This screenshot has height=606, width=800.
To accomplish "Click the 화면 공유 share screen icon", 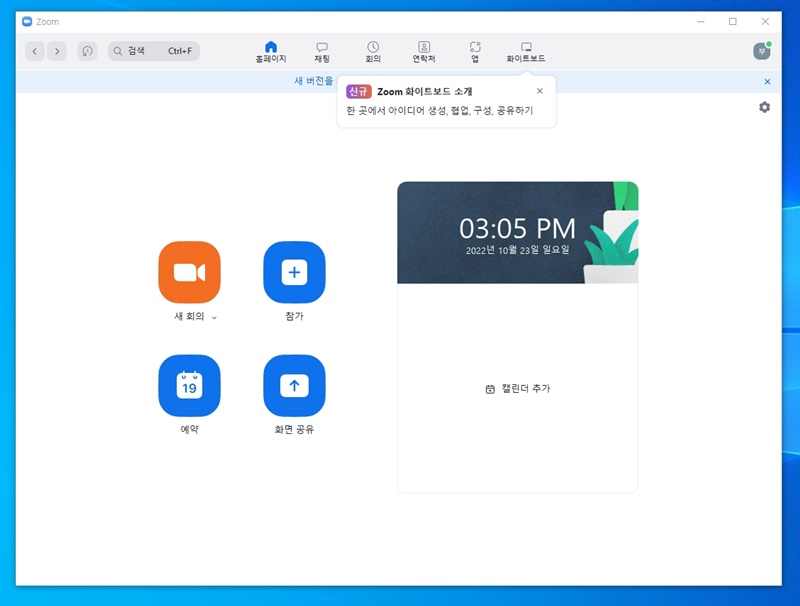I will (294, 386).
